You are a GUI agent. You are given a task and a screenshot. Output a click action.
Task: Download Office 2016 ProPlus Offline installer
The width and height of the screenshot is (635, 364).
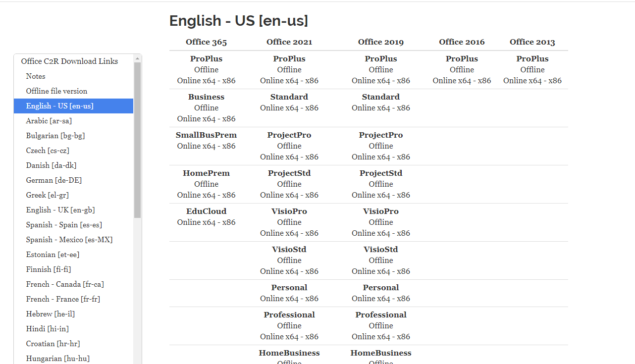(x=462, y=70)
